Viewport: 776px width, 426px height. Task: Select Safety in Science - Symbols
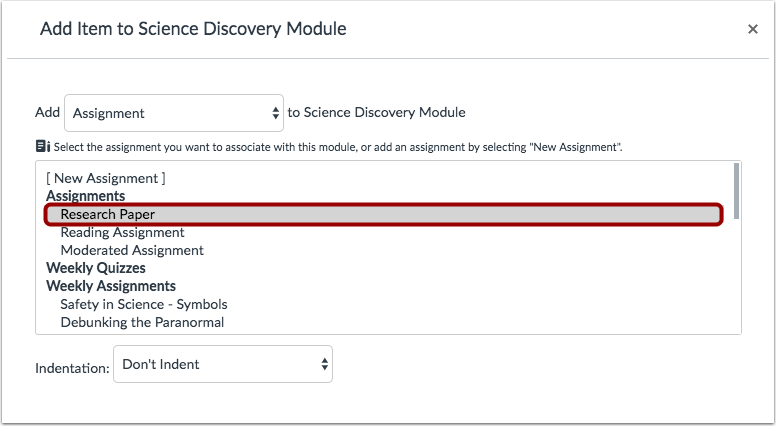pyautogui.click(x=144, y=304)
